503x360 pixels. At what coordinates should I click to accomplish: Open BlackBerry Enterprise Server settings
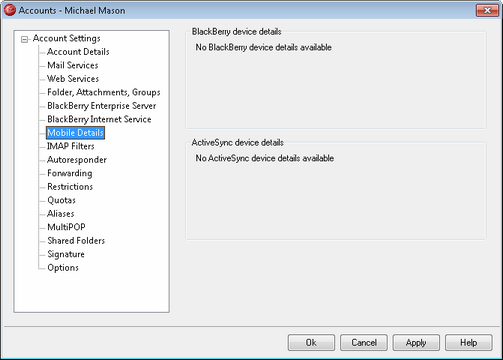(102, 106)
